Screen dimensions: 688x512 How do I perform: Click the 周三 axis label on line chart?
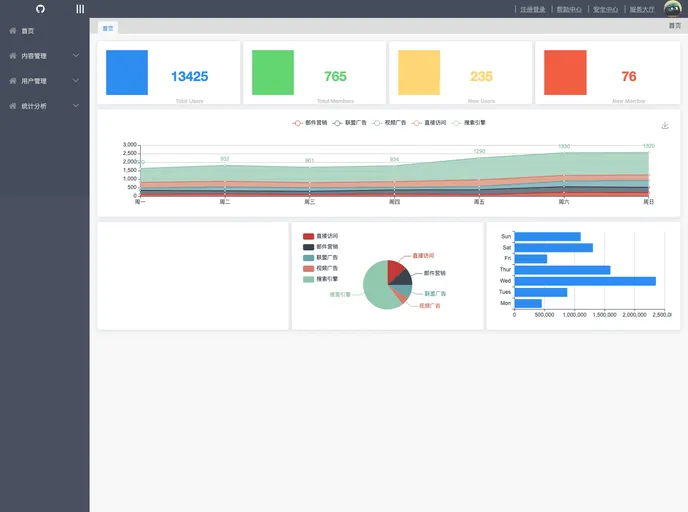[309, 202]
